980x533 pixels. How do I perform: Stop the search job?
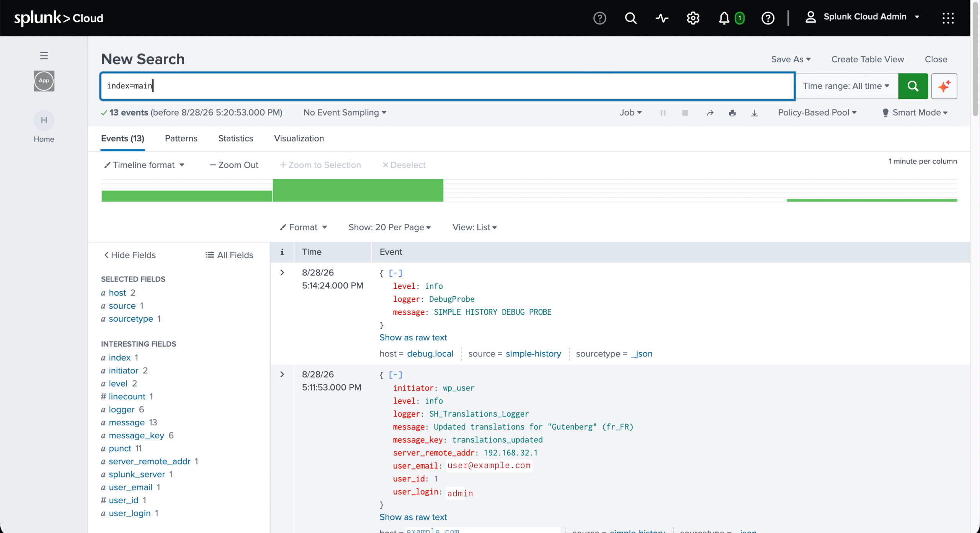click(x=685, y=113)
